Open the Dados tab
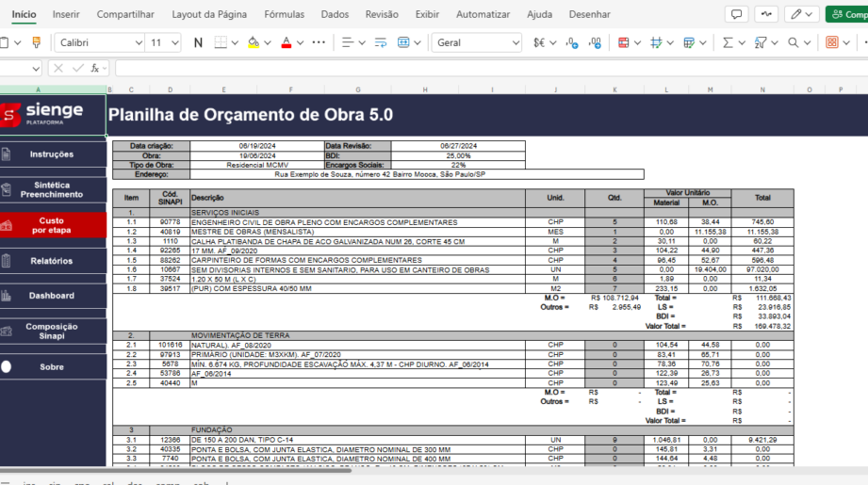The height and width of the screenshot is (485, 868). coord(335,14)
